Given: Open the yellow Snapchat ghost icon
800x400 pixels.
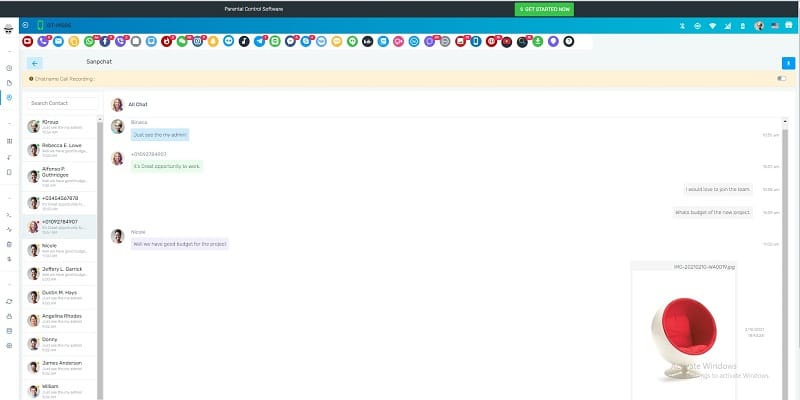Looking at the screenshot, I should tap(213, 41).
